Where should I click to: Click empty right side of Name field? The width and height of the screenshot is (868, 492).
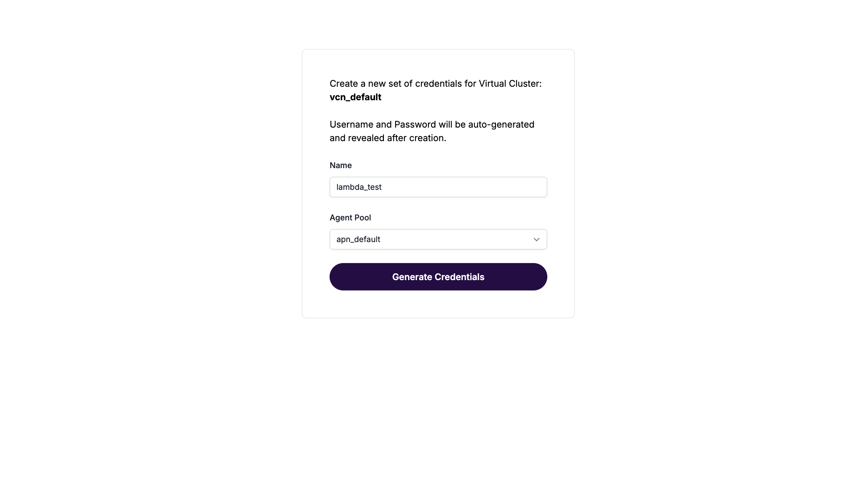click(x=497, y=187)
